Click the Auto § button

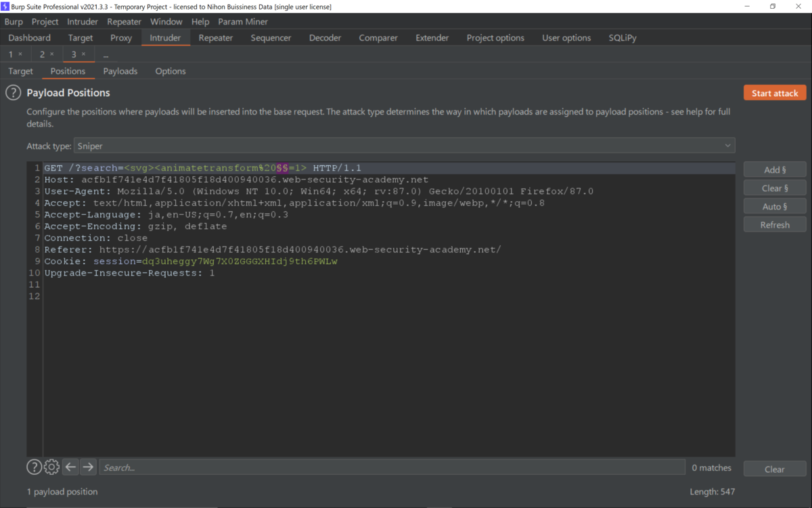tap(775, 206)
